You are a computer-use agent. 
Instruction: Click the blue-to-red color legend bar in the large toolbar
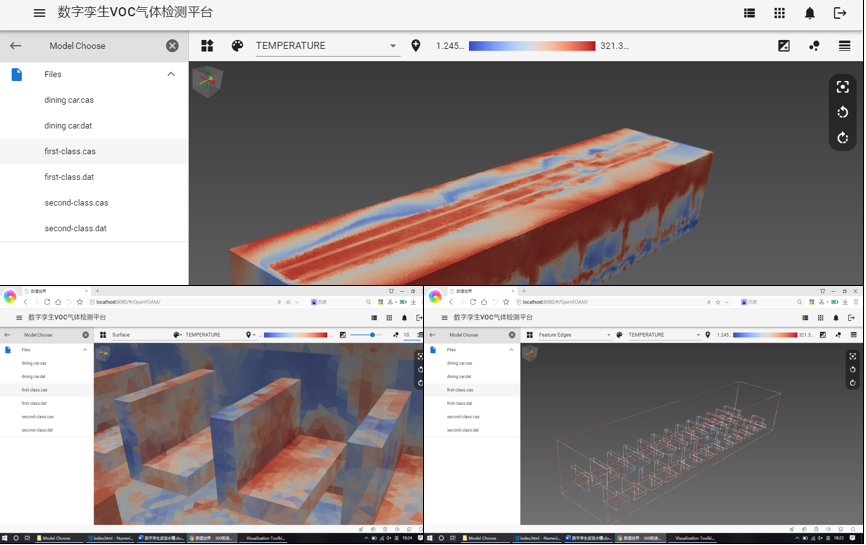(x=531, y=46)
